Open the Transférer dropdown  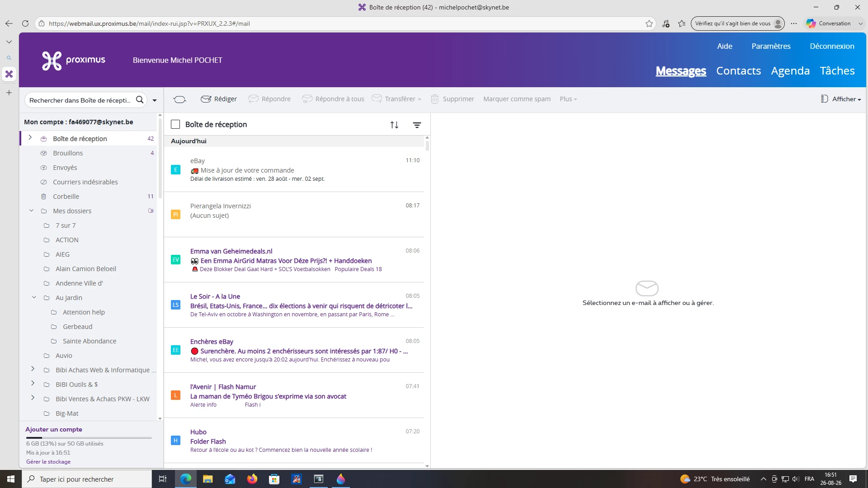[396, 99]
